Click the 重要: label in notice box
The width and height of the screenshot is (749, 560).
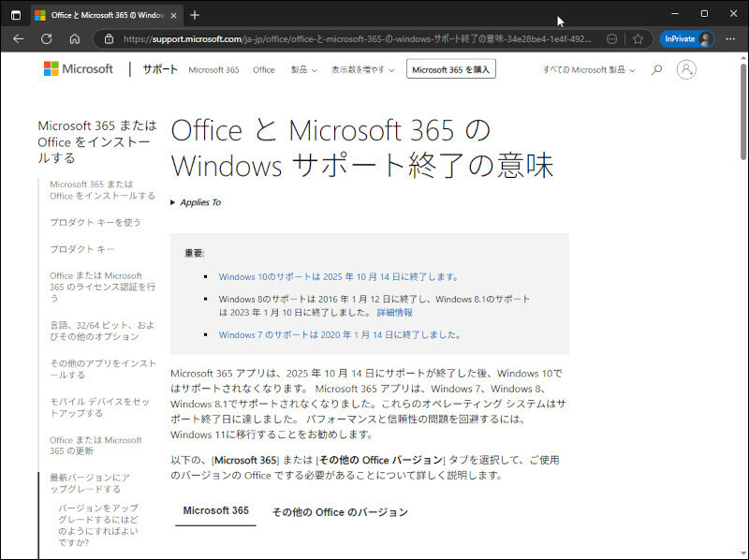point(195,253)
